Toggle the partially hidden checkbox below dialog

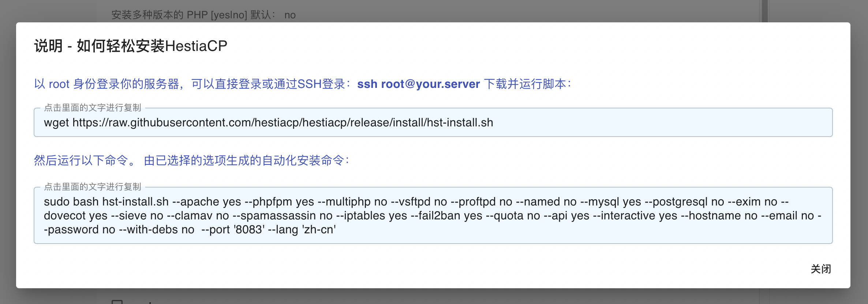coord(117,302)
